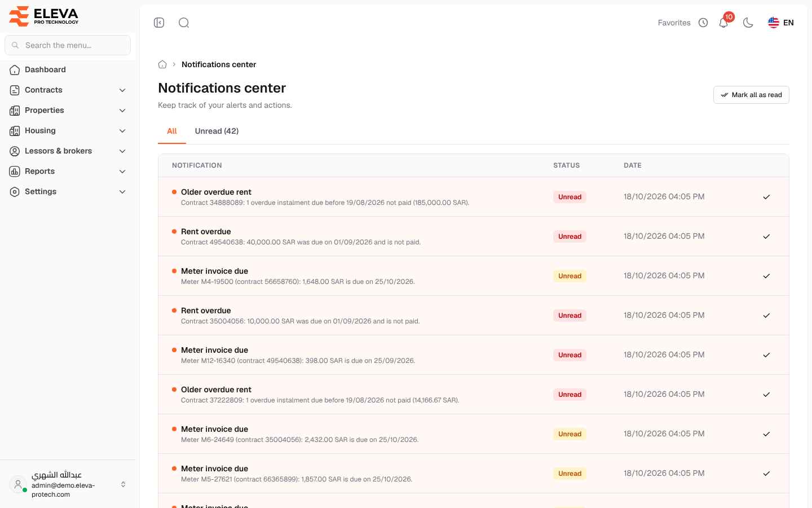Image resolution: width=812 pixels, height=508 pixels.
Task: Select the All tab
Action: pyautogui.click(x=172, y=131)
